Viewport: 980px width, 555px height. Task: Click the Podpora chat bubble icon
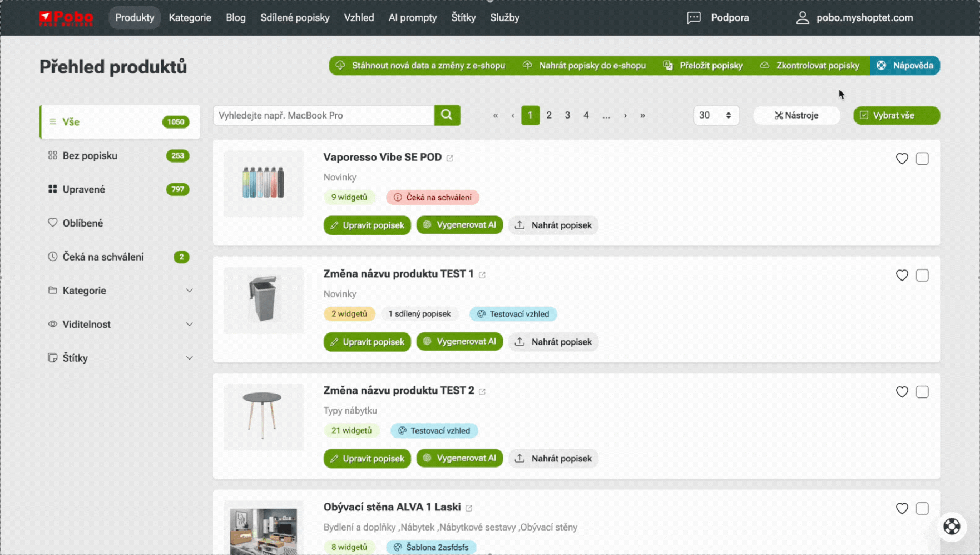(693, 17)
